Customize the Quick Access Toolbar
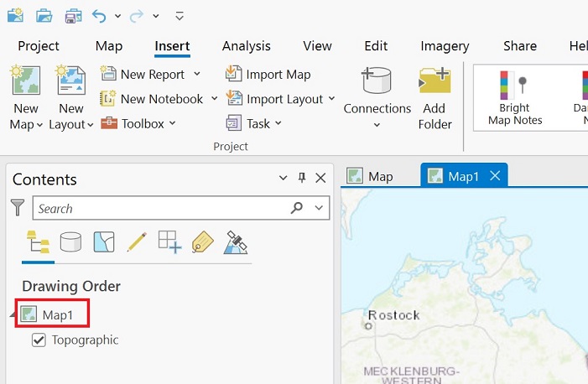The image size is (588, 384). coord(180,16)
